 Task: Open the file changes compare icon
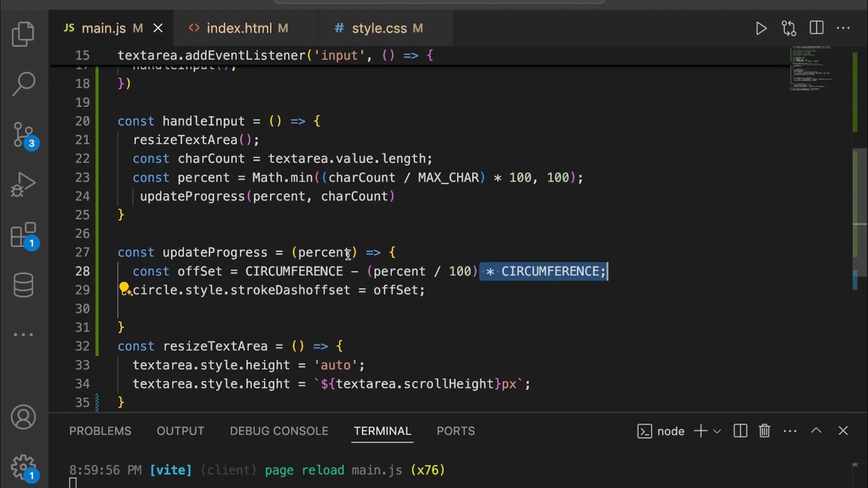click(x=789, y=28)
